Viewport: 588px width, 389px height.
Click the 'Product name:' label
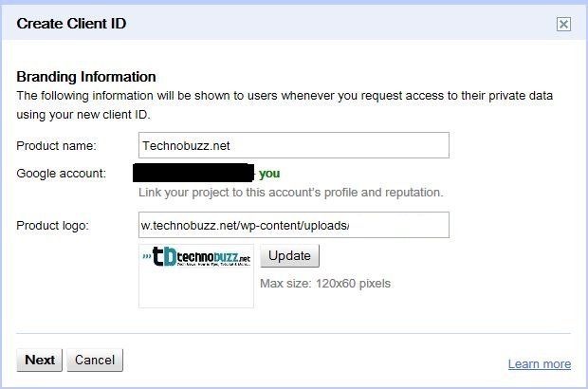56,145
